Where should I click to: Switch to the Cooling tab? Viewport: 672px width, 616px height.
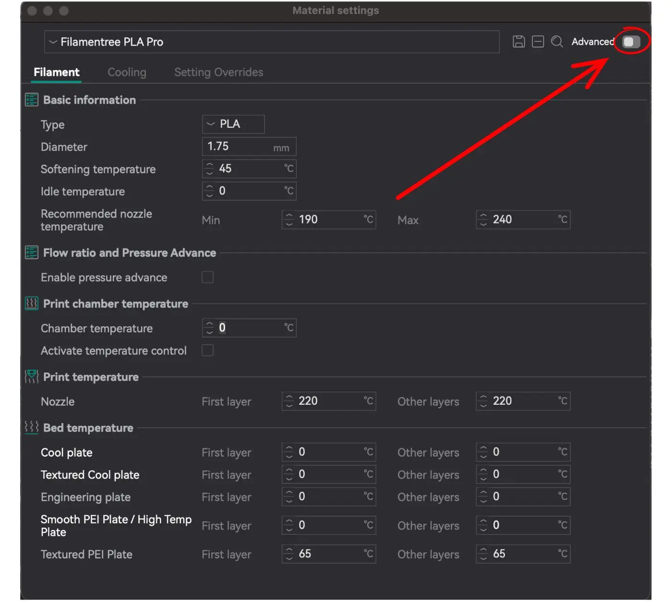point(127,72)
